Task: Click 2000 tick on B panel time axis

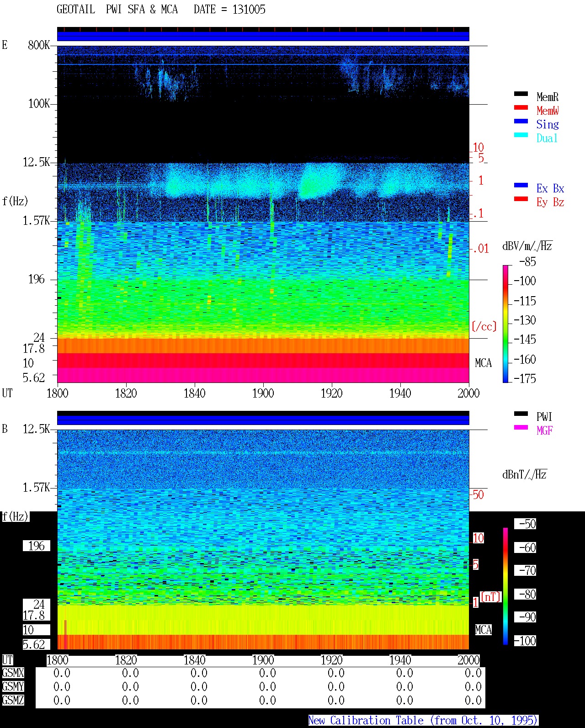Action: click(468, 660)
